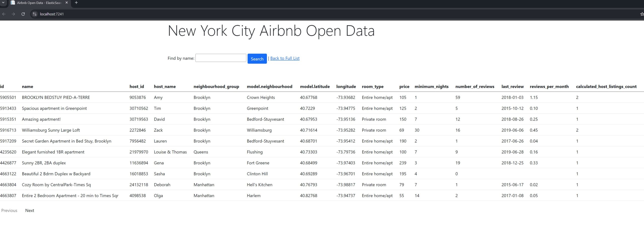The image size is (644, 225).
Task: Click the minimum_nights column header
Action: (x=431, y=86)
